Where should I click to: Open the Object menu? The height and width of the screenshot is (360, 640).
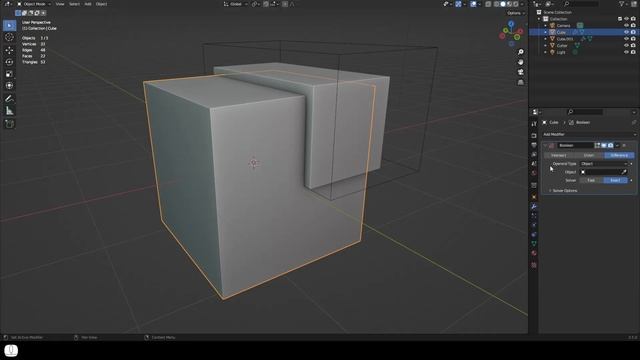click(x=101, y=4)
